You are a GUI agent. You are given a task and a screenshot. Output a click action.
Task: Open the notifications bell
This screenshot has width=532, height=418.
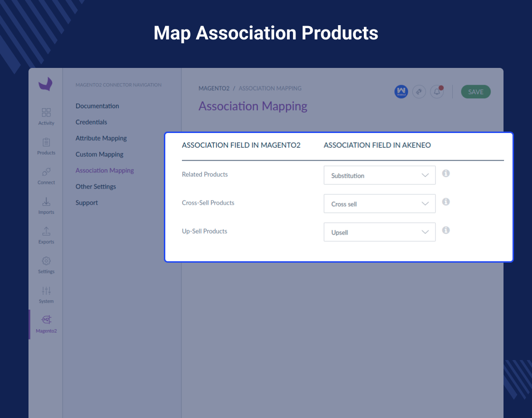(x=437, y=92)
